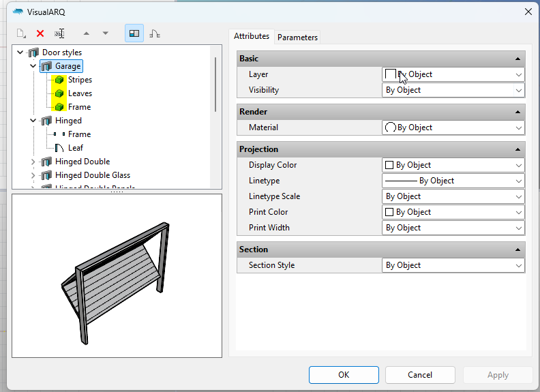Move style down with the down arrow
Image resolution: width=540 pixels, height=392 pixels.
tap(106, 33)
